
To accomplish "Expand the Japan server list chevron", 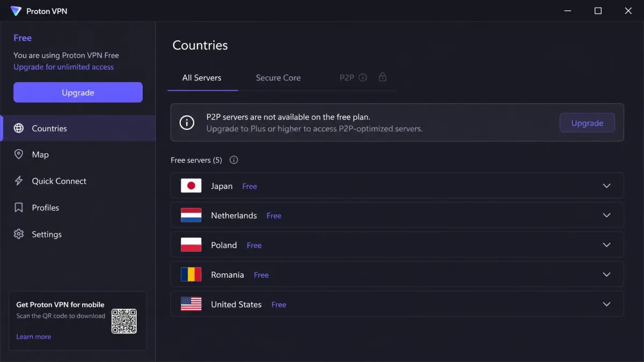I will point(606,186).
